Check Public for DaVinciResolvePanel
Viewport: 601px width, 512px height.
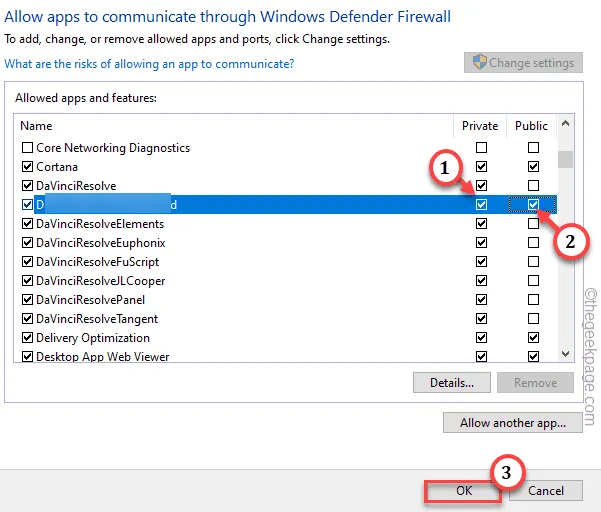click(x=533, y=300)
